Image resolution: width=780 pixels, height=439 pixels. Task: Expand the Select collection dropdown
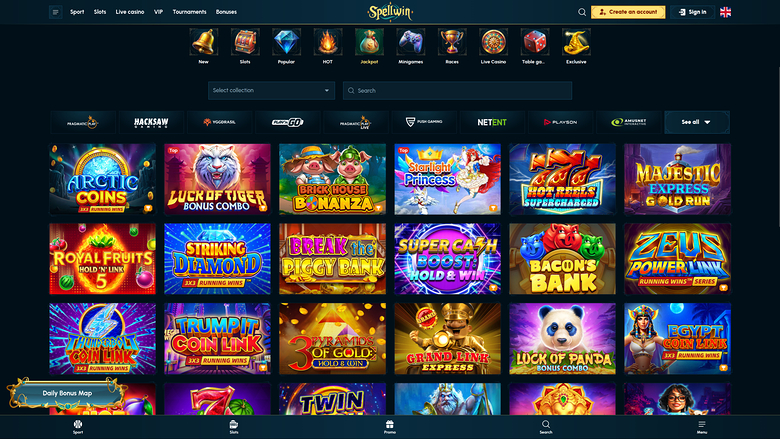pyautogui.click(x=272, y=90)
